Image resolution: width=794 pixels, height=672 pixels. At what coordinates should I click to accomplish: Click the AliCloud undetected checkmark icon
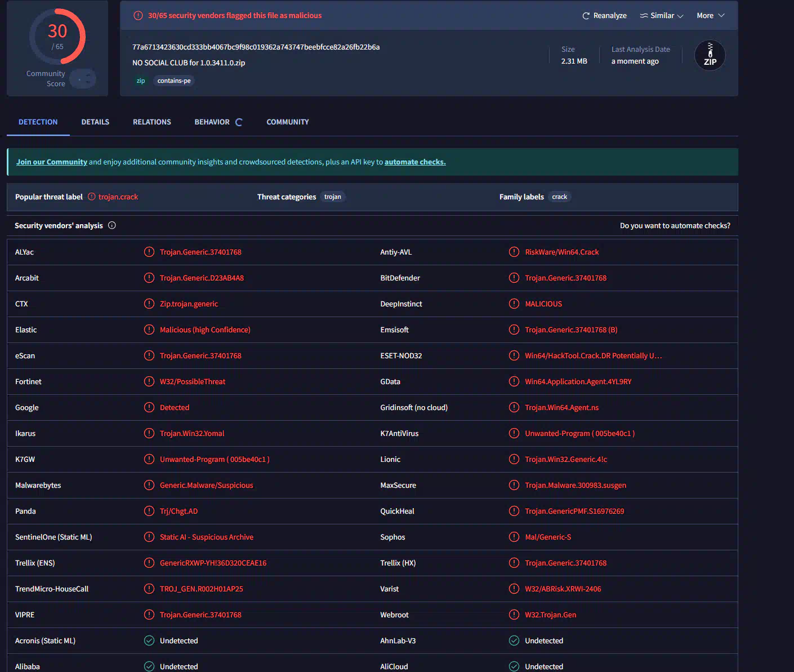[x=514, y=666]
